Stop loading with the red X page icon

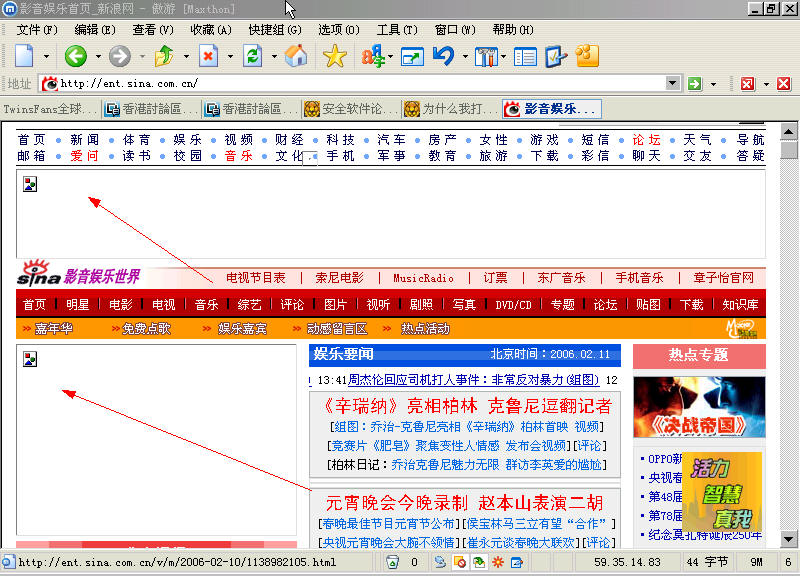(208, 56)
